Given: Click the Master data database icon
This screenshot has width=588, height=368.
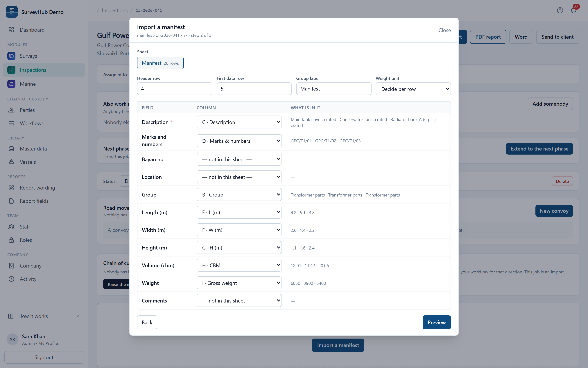Looking at the screenshot, I should click(11, 148).
